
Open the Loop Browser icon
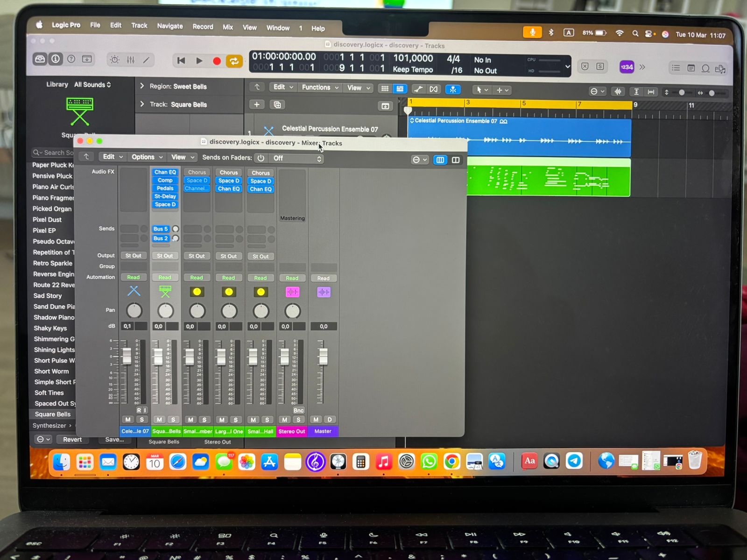[x=706, y=69]
